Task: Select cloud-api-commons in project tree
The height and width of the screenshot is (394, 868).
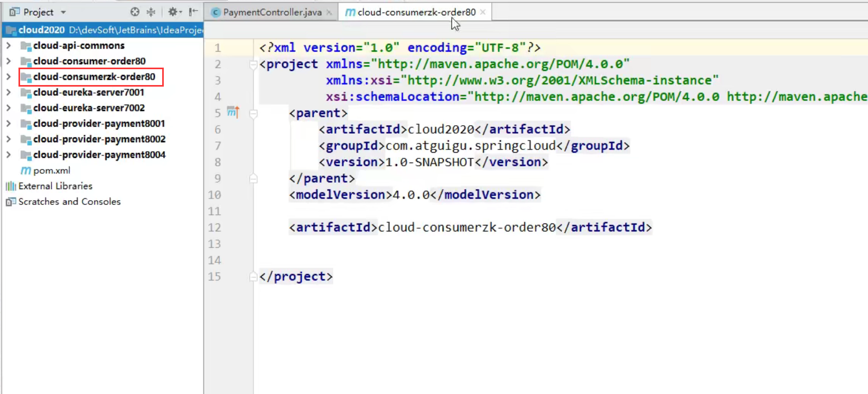Action: 79,45
